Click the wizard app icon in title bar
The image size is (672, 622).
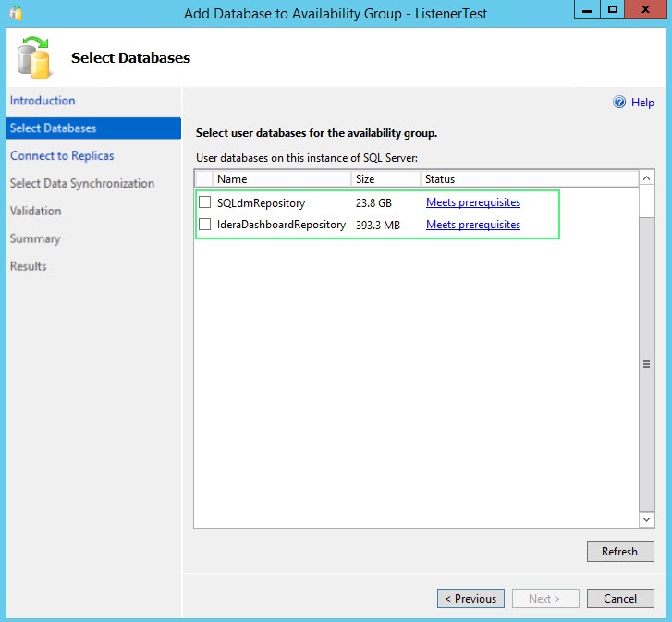16,13
